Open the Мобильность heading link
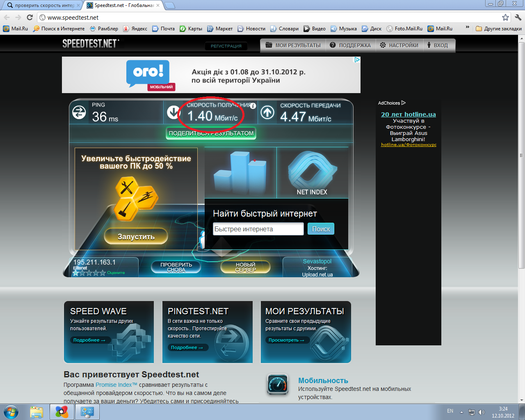The image size is (525, 420). (x=323, y=381)
